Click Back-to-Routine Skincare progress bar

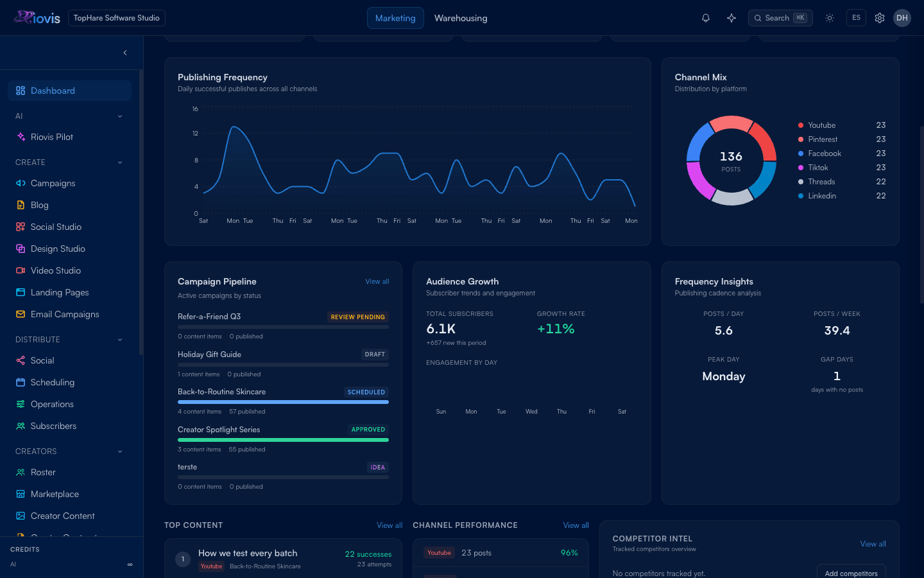(283, 402)
